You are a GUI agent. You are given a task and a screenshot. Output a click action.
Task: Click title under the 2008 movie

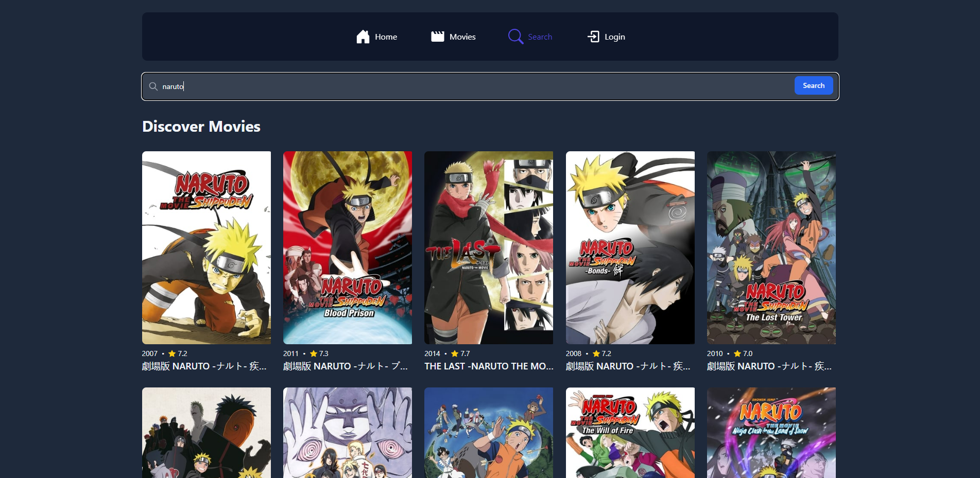(628, 366)
